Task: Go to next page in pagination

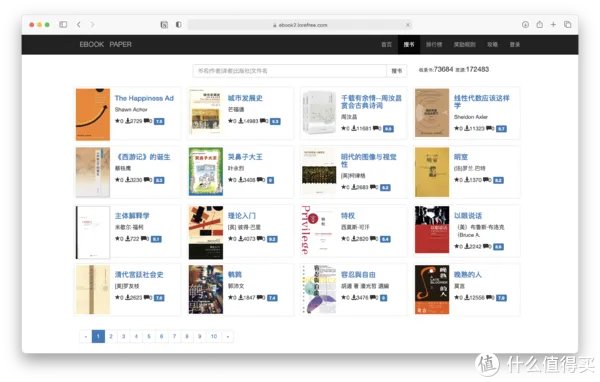Action: tap(228, 336)
